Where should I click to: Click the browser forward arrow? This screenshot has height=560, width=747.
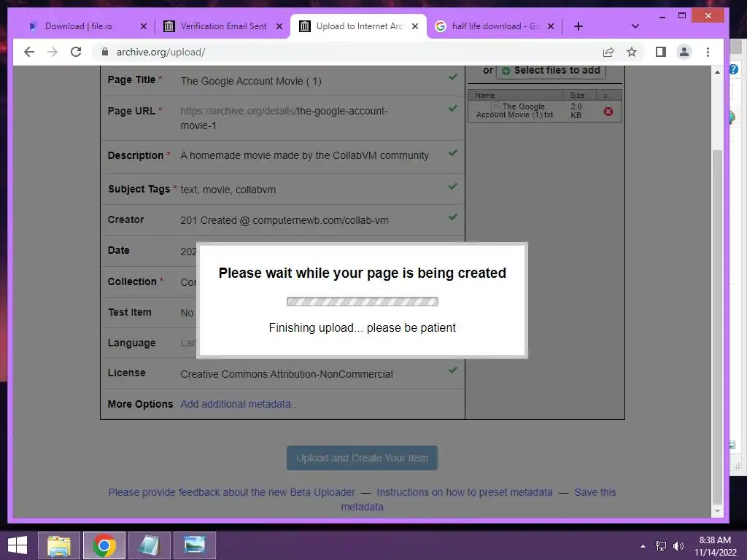[x=53, y=52]
